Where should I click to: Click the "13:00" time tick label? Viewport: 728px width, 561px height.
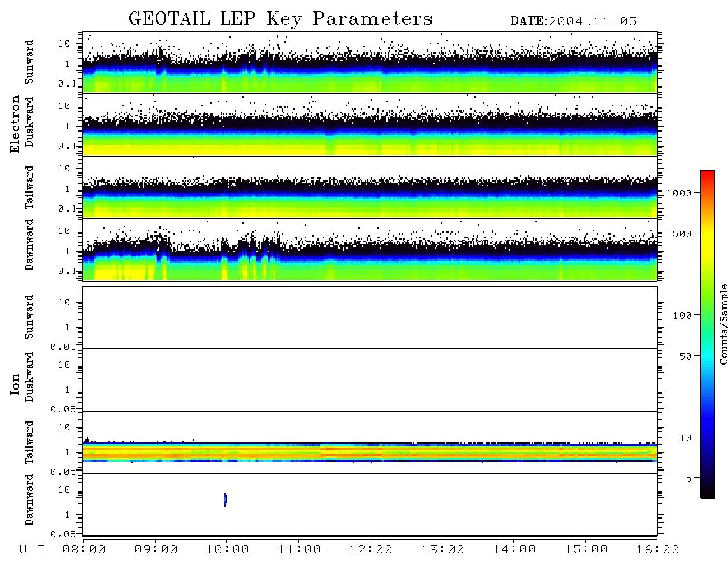click(x=443, y=550)
